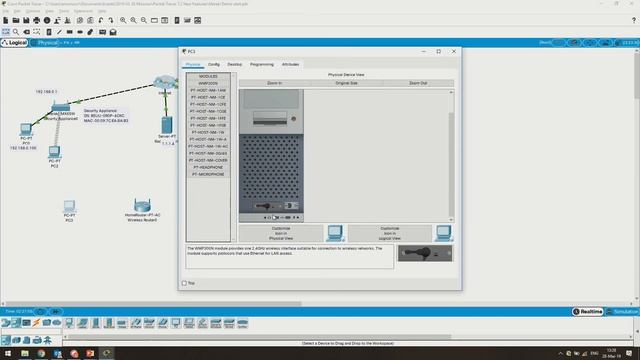
Task: Choose the Draw Ellipse tool
Action: [x=80, y=32]
